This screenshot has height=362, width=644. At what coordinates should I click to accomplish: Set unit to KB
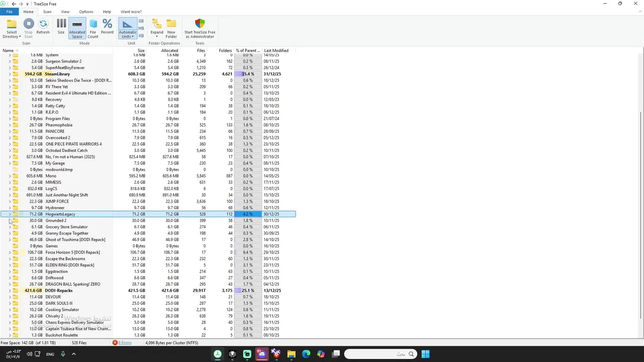point(141,36)
